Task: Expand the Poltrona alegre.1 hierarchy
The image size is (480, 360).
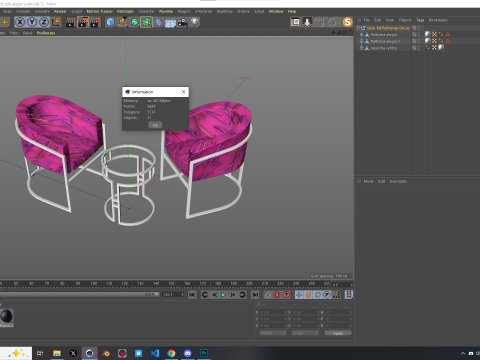Action: [x=361, y=41]
